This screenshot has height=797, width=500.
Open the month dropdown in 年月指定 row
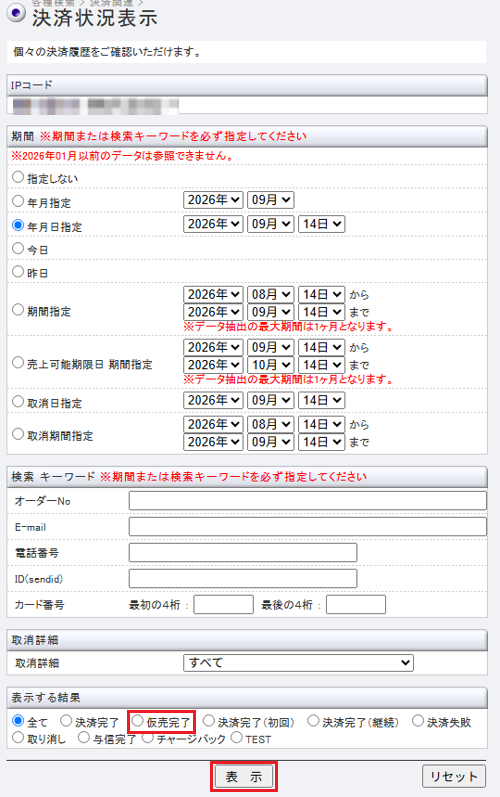tap(270, 200)
